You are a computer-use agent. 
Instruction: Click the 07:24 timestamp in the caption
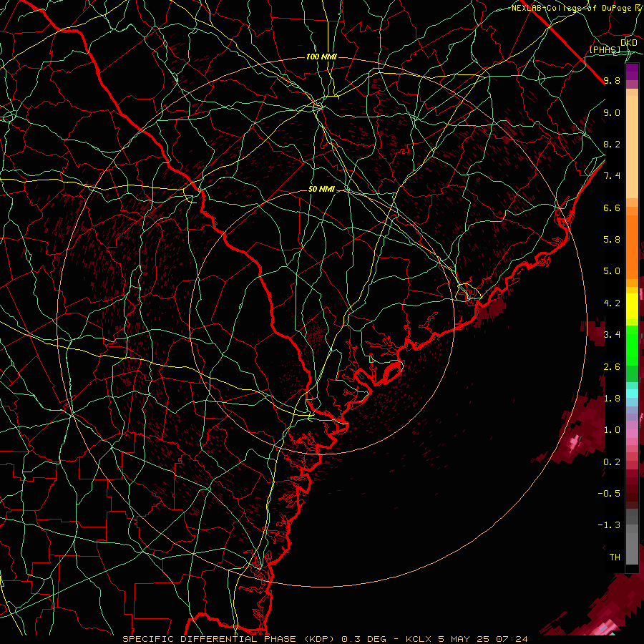tap(512, 639)
